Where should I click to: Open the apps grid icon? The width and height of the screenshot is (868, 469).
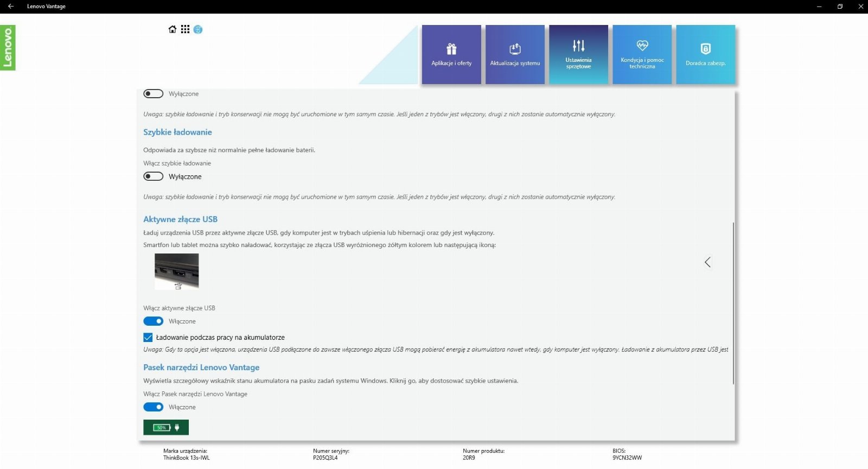pos(185,29)
